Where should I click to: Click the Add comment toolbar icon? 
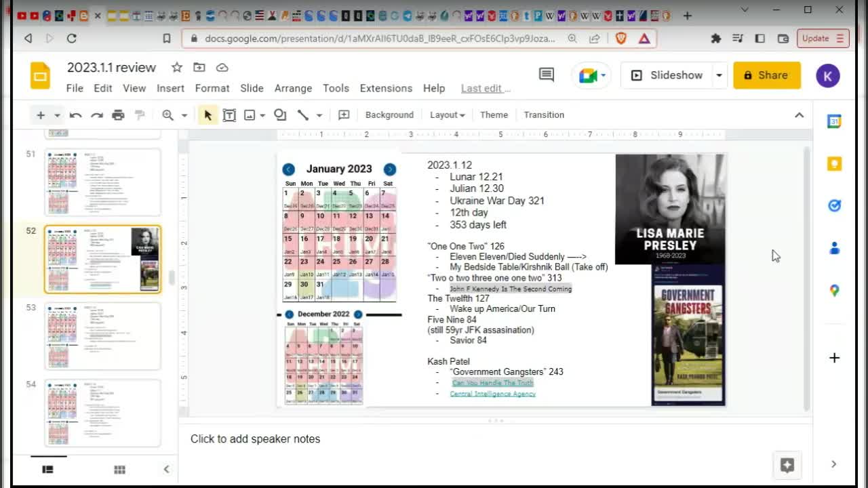click(344, 115)
